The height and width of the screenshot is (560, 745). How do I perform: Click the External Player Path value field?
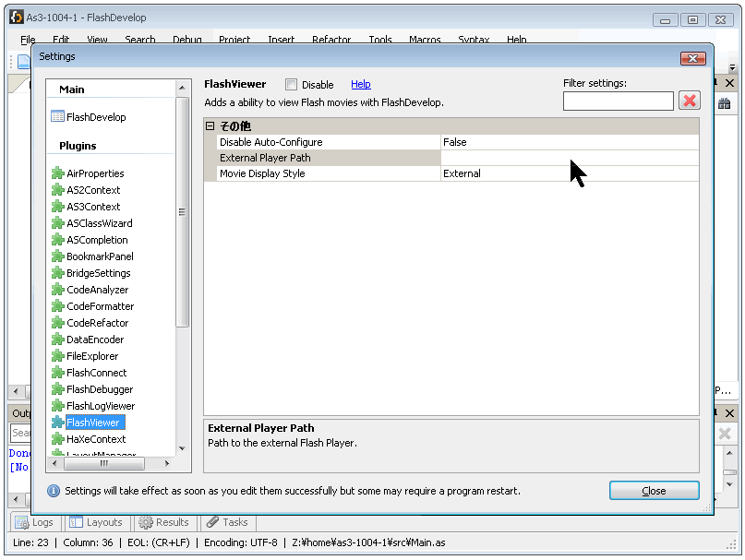pos(570,158)
